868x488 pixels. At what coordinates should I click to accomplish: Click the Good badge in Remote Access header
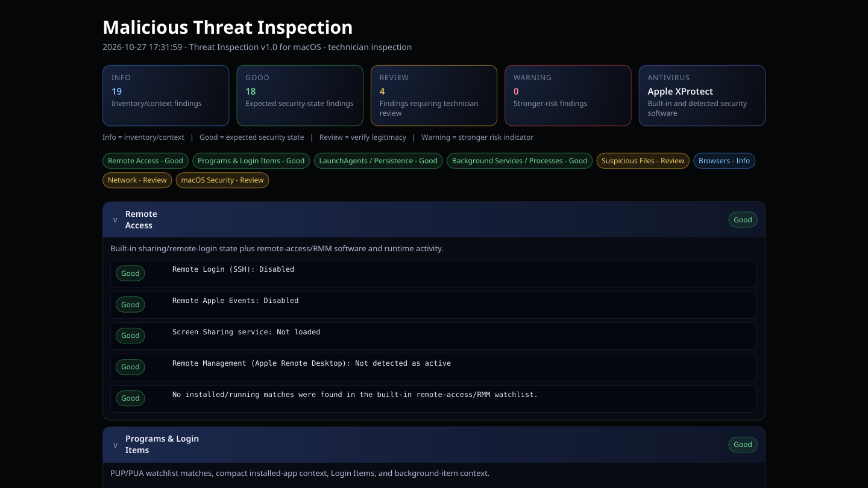[x=743, y=220]
